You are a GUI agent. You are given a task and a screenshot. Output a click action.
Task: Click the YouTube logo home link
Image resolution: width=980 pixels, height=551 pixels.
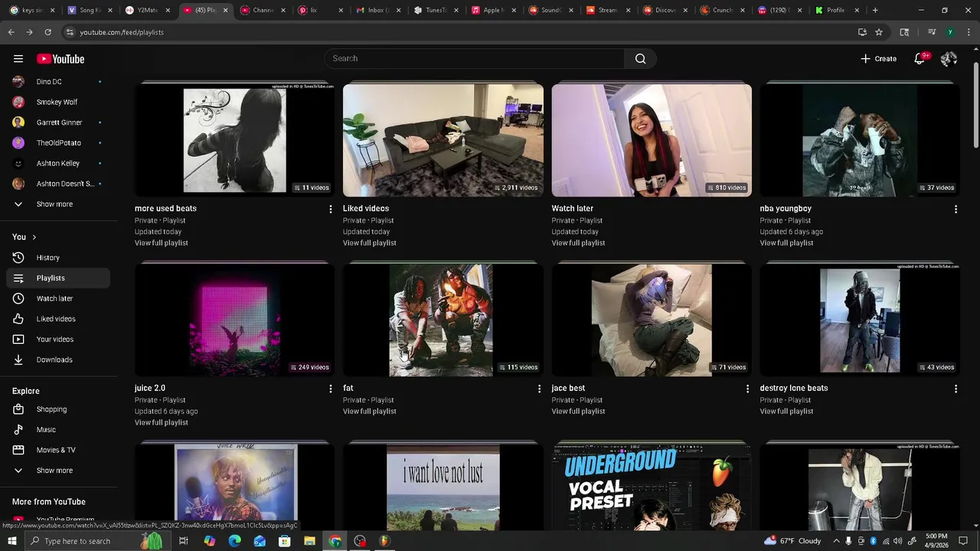coord(60,59)
